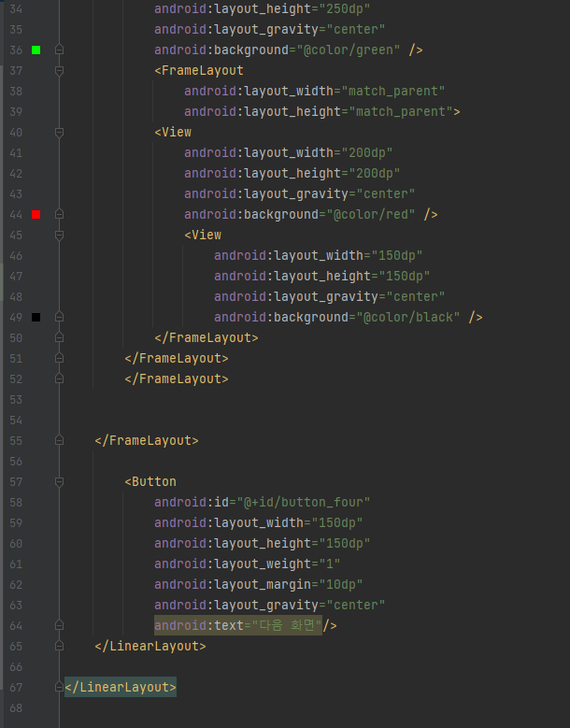Click the "200dp" layout_height value on line 42
Screen dimensions: 570x728
[374, 173]
